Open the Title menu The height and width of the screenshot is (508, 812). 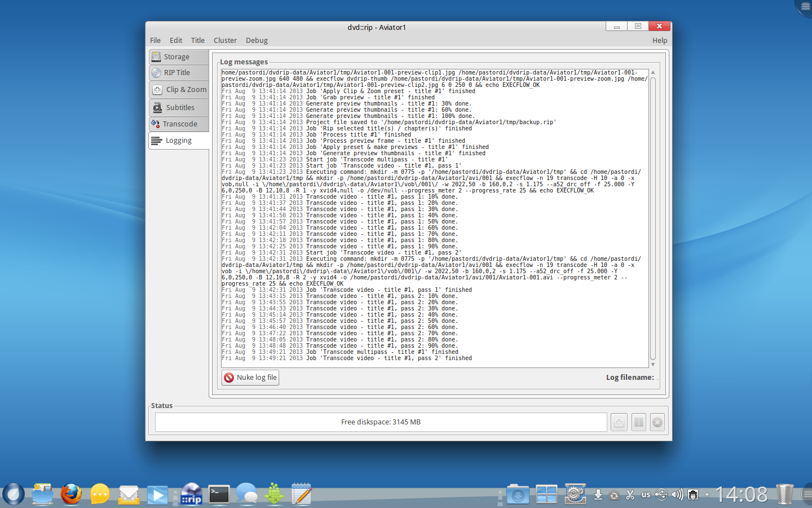coord(197,41)
